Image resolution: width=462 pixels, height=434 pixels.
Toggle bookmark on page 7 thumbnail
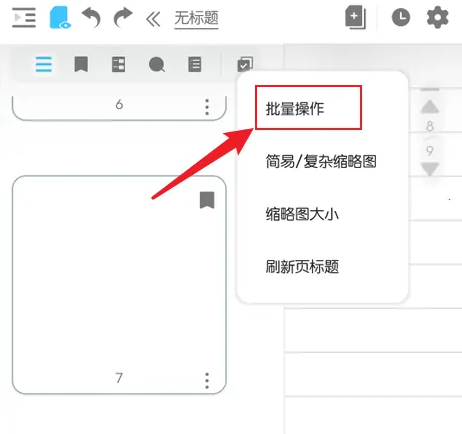point(207,200)
